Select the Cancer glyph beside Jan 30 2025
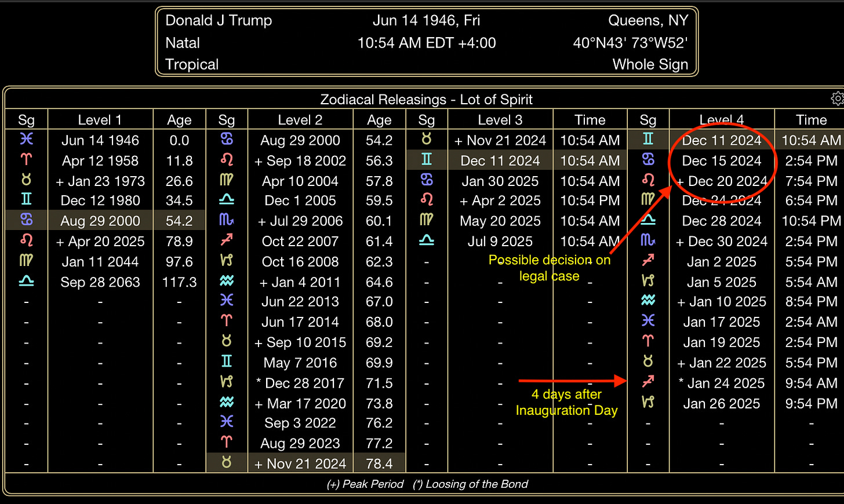Image resolution: width=844 pixels, height=504 pixels. coord(427,180)
